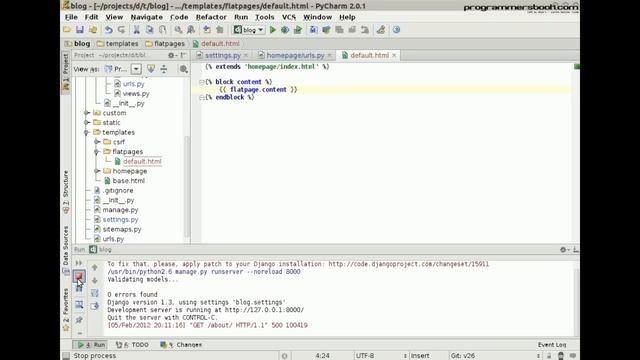Open the Git: v26 branch selector in the status bar
640x360 pixels.
(463, 356)
